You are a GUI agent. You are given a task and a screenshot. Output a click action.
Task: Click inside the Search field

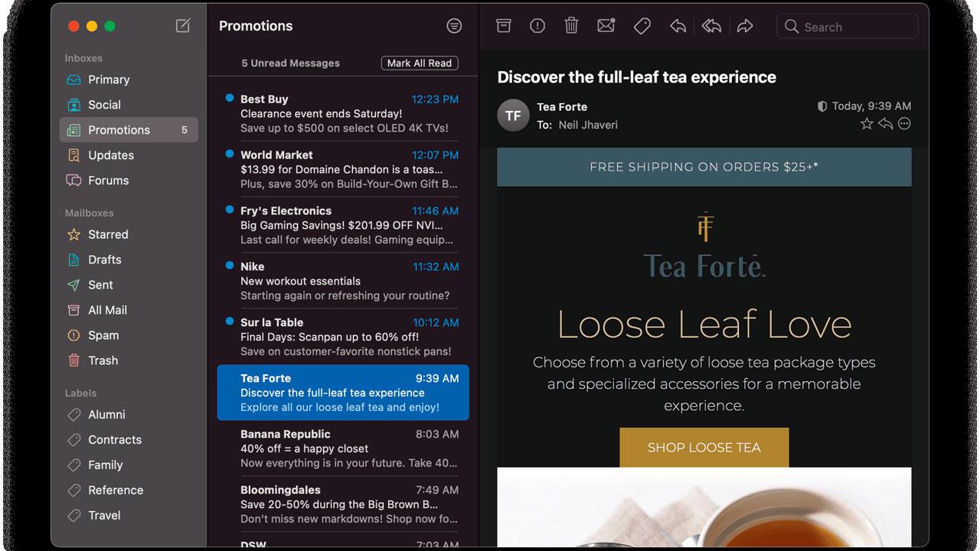click(847, 27)
